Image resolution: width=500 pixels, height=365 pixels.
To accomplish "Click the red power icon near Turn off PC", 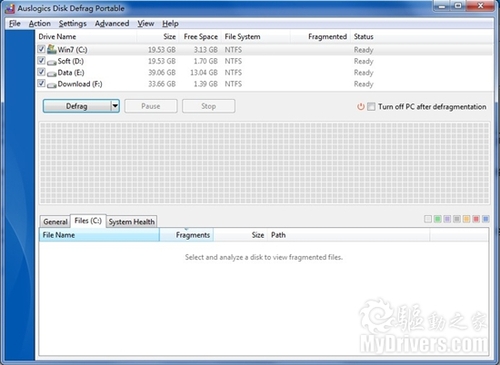I will [x=361, y=107].
